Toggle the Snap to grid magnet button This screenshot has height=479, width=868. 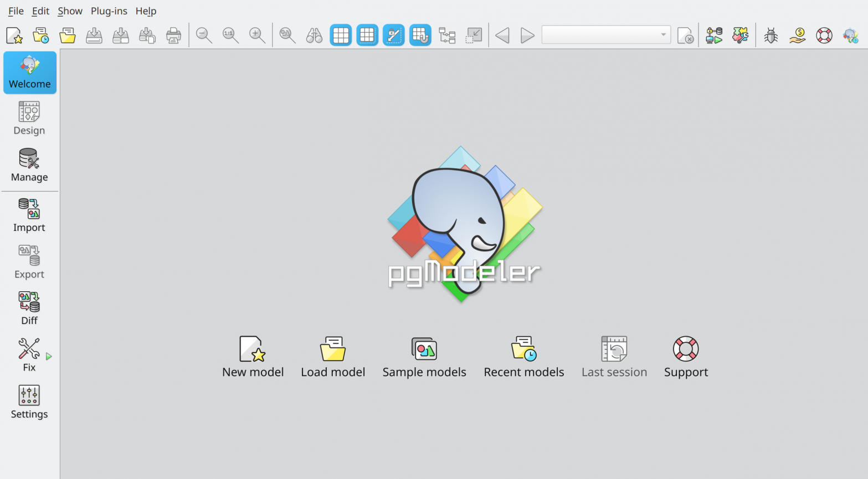click(420, 35)
